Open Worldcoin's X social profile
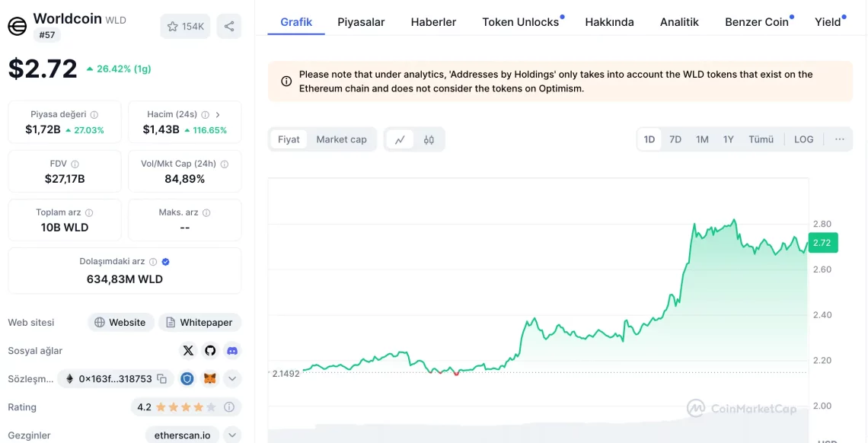 coord(188,350)
